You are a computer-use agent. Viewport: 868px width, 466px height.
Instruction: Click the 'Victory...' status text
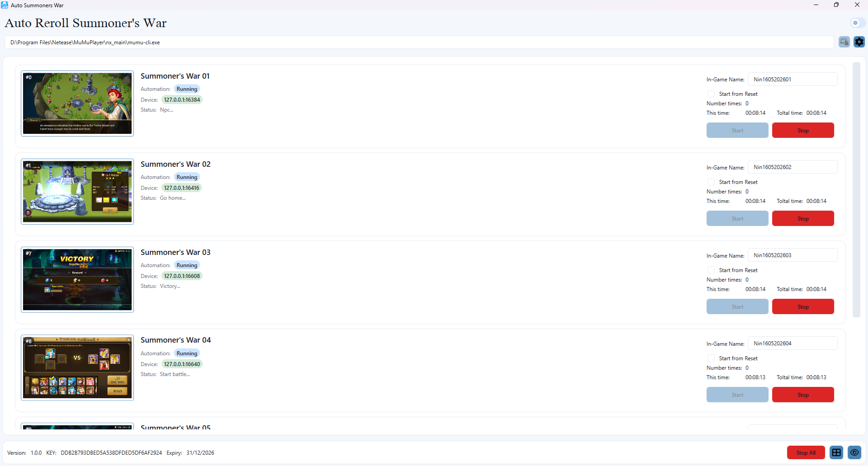pyautogui.click(x=170, y=286)
